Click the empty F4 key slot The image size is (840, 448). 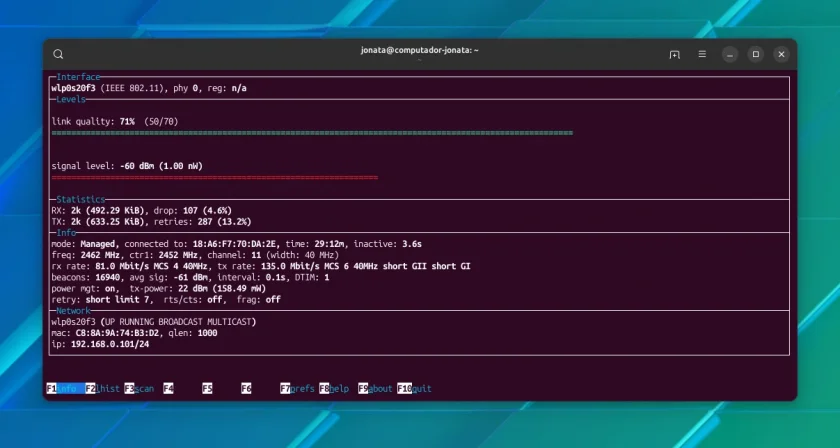click(168, 389)
